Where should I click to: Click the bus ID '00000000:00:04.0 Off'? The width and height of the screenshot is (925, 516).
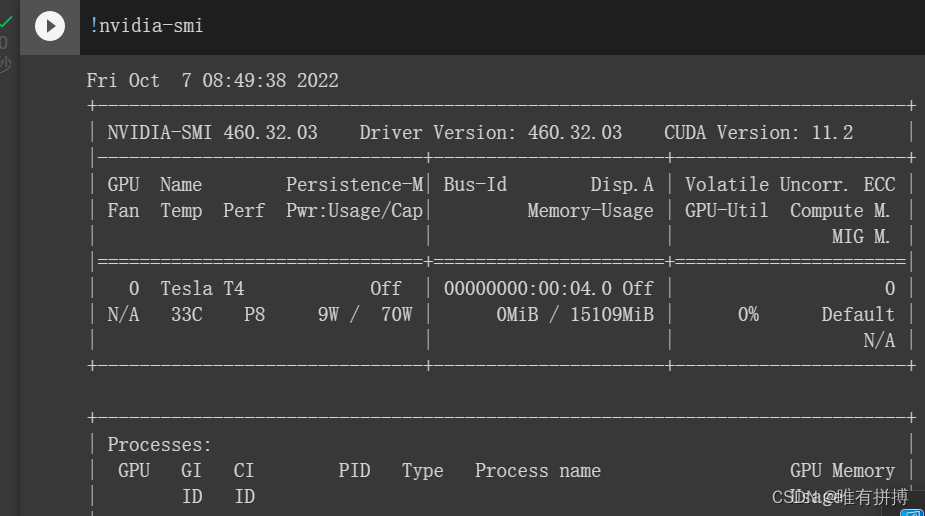549,288
